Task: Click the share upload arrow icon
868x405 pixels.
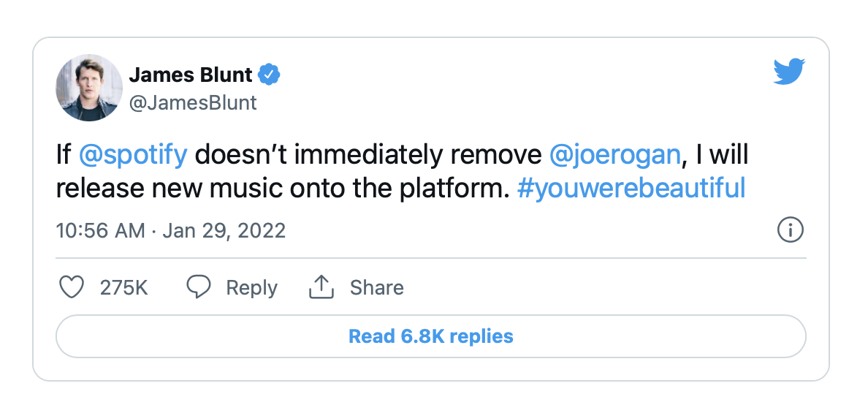Action: tap(321, 287)
